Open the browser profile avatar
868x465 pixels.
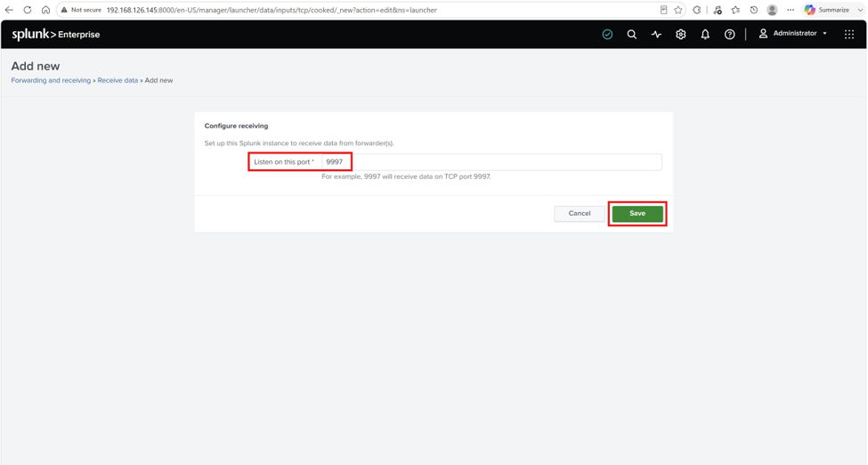[772, 10]
